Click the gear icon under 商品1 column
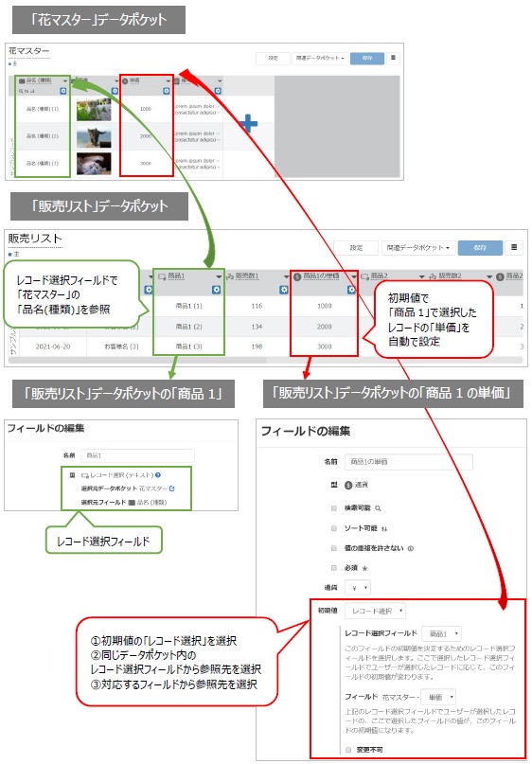Screen dimensions: 532x764 217,290
